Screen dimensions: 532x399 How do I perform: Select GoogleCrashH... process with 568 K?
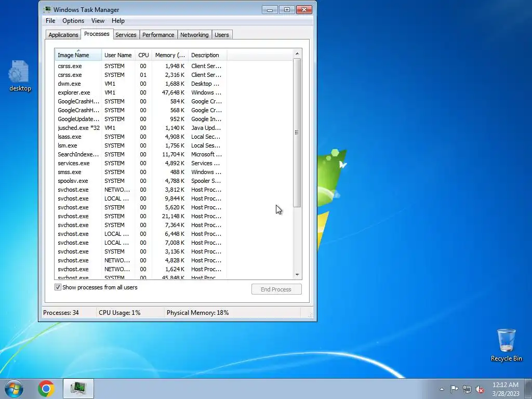[141, 110]
